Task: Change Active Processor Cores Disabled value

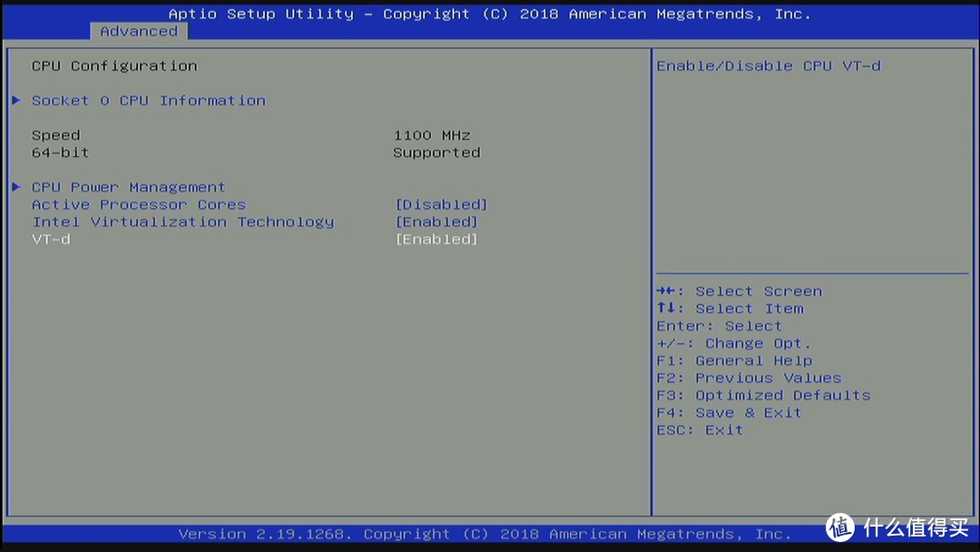Action: pyautogui.click(x=441, y=204)
